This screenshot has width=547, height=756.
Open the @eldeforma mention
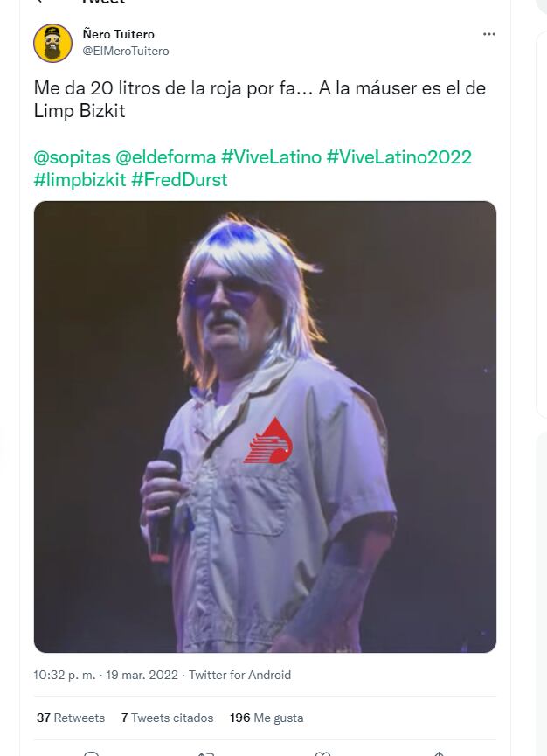pyautogui.click(x=166, y=157)
